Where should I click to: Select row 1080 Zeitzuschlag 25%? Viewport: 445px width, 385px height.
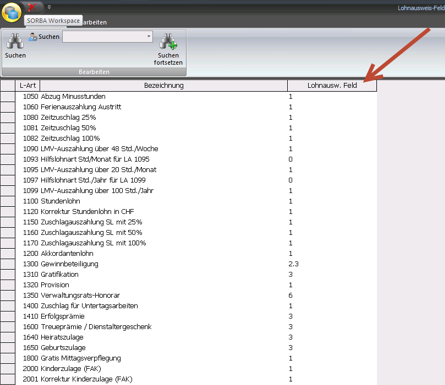[x=196, y=117]
